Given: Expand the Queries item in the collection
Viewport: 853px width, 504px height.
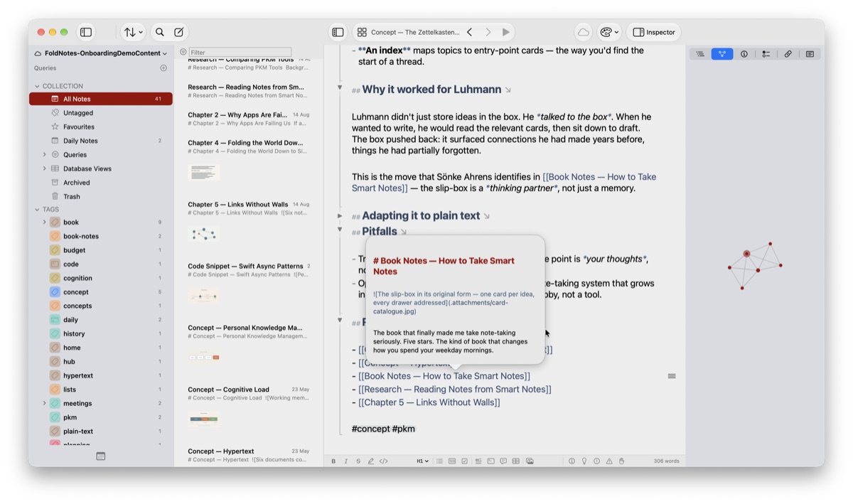Looking at the screenshot, I should pos(44,154).
